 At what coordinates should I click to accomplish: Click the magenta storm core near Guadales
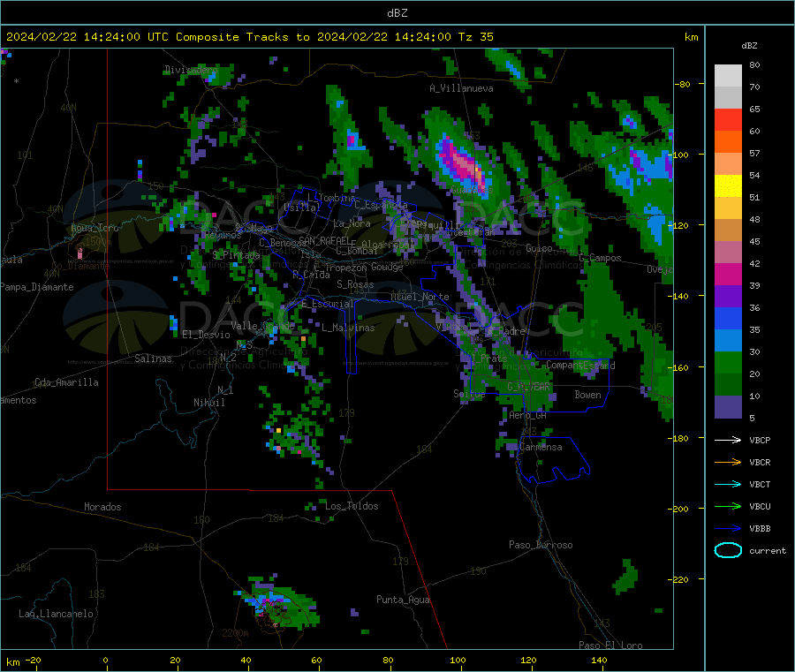point(463,164)
